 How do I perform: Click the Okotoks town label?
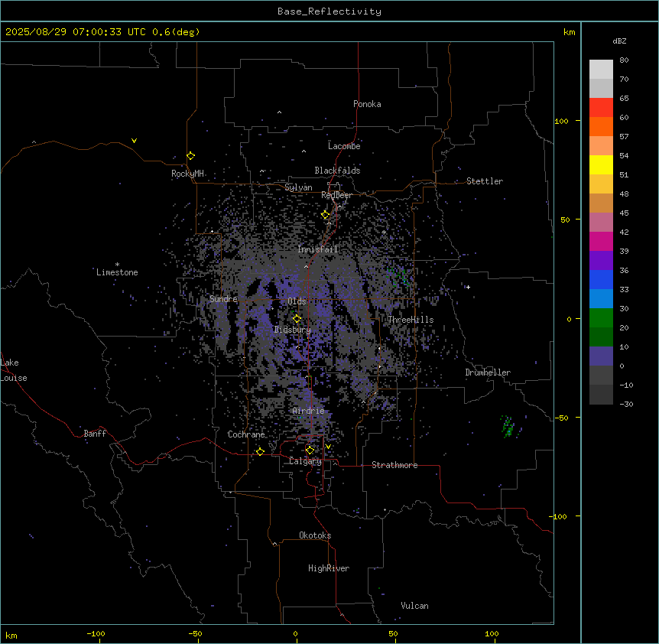pyautogui.click(x=315, y=535)
